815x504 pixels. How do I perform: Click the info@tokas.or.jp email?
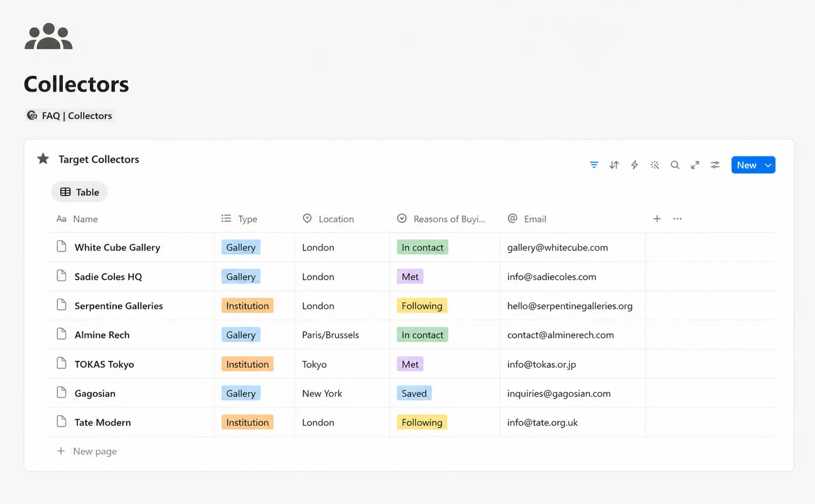point(541,364)
